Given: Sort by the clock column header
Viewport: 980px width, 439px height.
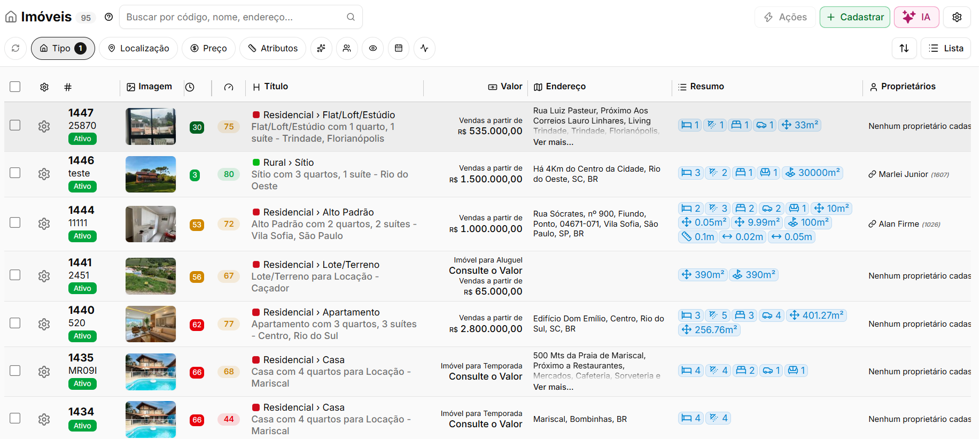Looking at the screenshot, I should click(190, 87).
